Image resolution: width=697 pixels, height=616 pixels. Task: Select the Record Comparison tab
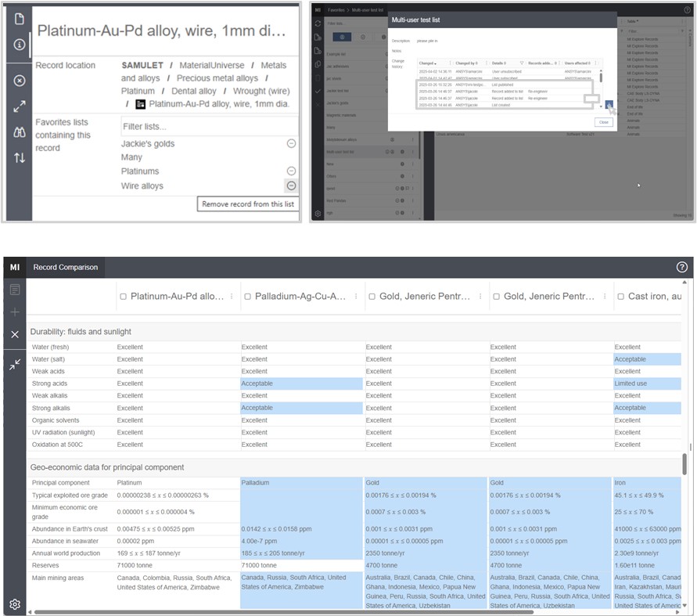click(65, 267)
